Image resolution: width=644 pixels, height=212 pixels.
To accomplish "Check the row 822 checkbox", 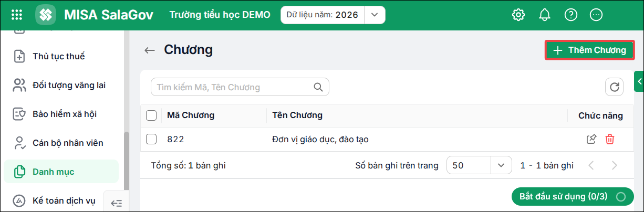I will 151,139.
